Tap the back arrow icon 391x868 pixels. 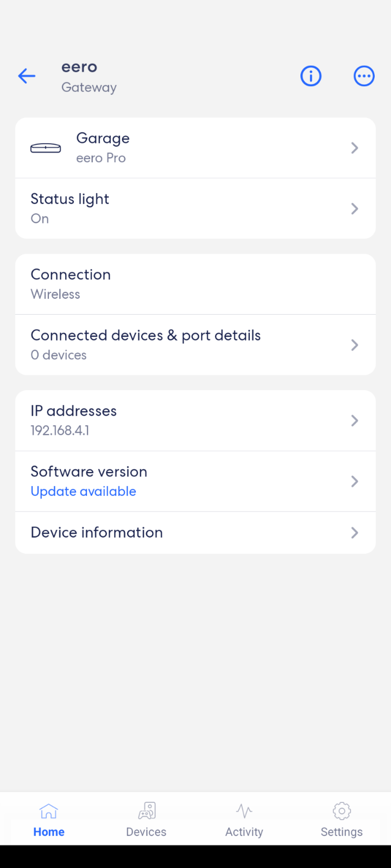(27, 76)
